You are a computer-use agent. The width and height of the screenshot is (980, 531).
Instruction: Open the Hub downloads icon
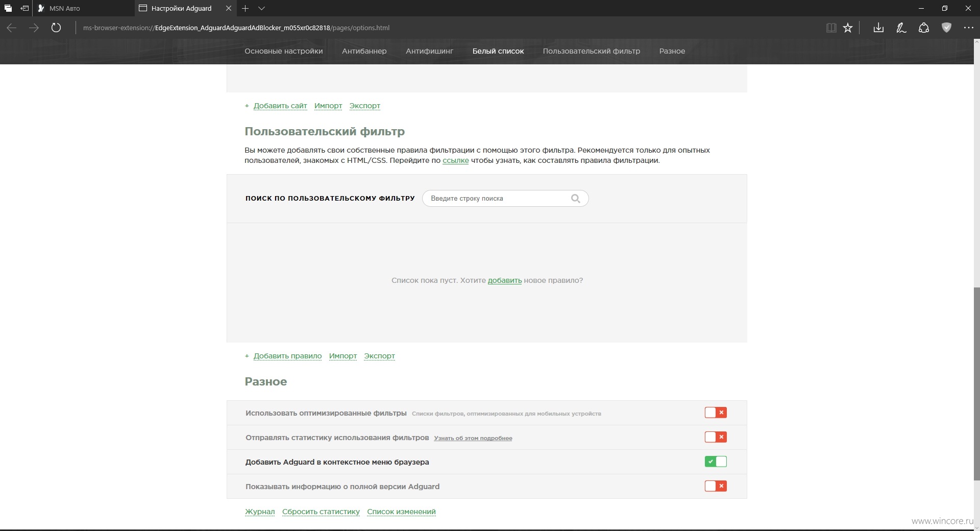pos(878,28)
